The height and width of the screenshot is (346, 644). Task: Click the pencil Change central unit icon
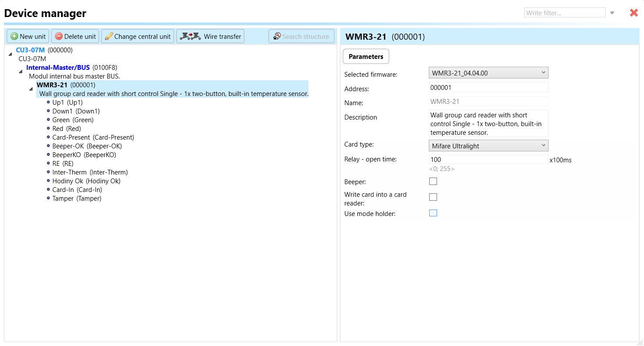coord(109,37)
